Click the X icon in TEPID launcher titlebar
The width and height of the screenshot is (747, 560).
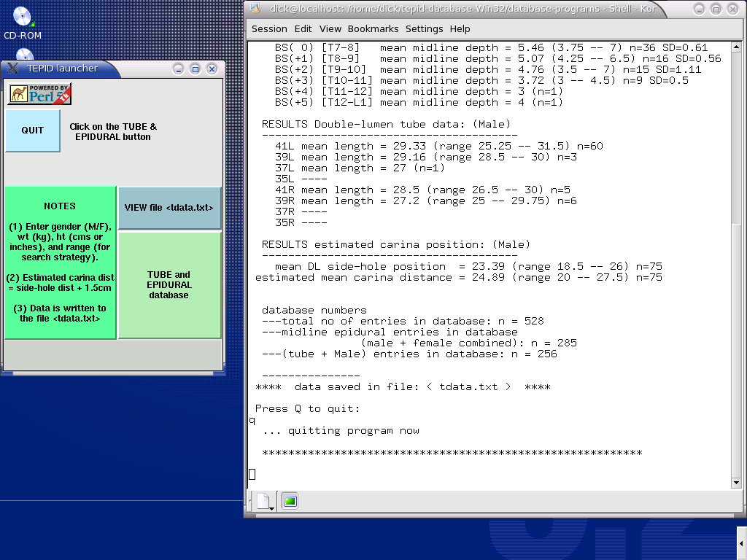coord(12,69)
